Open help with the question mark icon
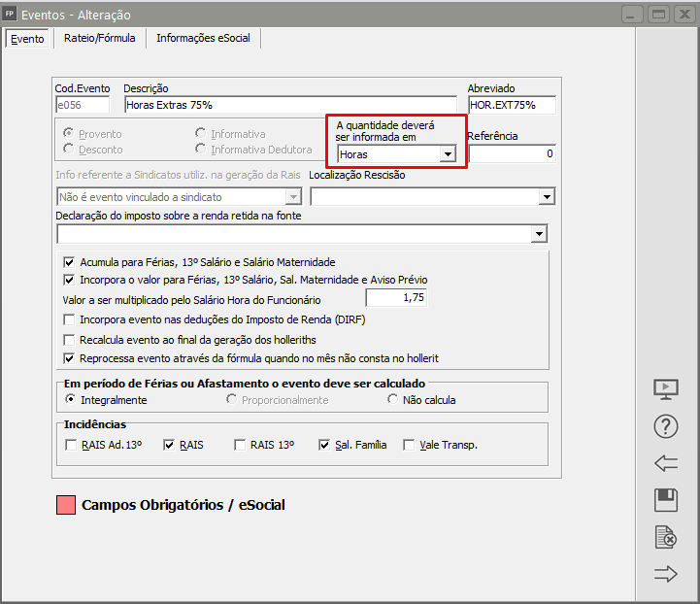The height and width of the screenshot is (604, 700). click(666, 426)
